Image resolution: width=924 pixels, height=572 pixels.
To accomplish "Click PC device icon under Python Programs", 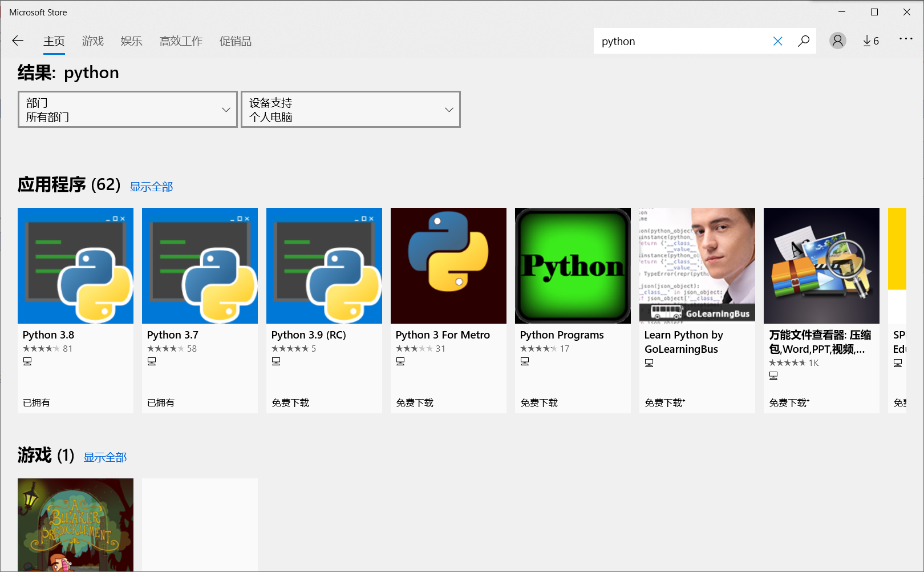I will point(525,361).
